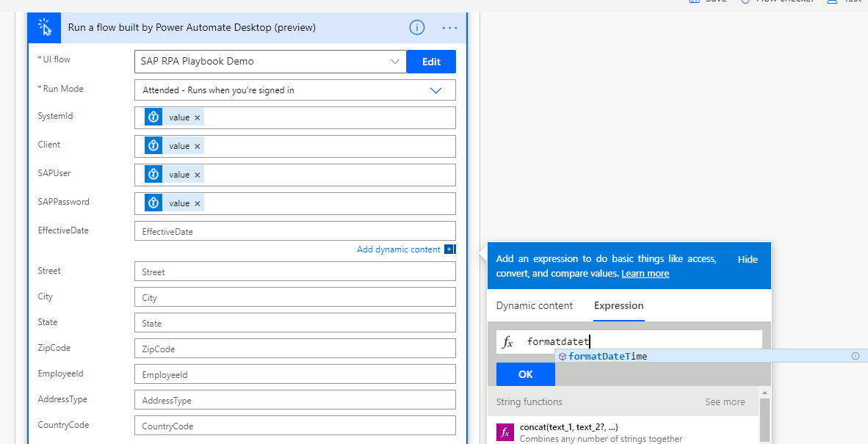The width and height of the screenshot is (868, 444).
Task: Select the concat string function icon
Action: click(504, 432)
